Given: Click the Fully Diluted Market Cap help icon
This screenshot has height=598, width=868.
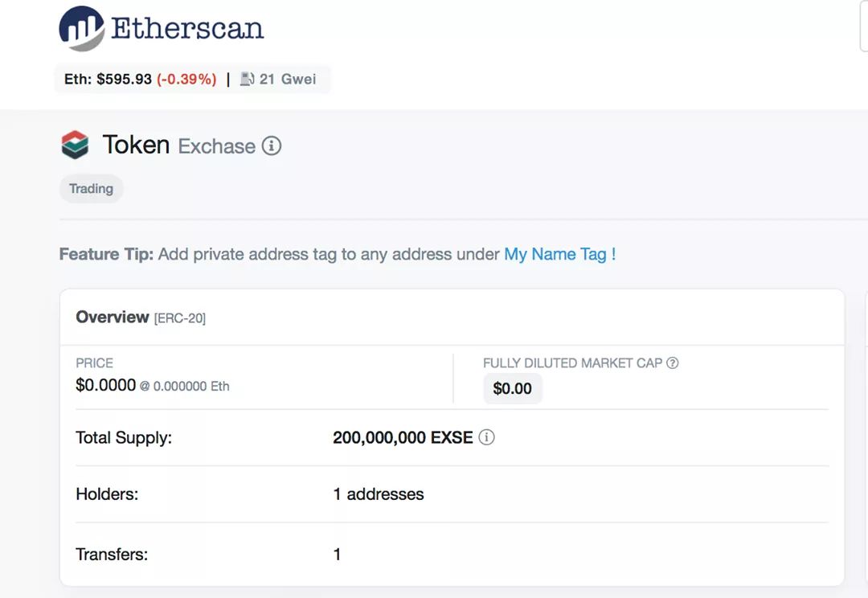Looking at the screenshot, I should pyautogui.click(x=673, y=362).
